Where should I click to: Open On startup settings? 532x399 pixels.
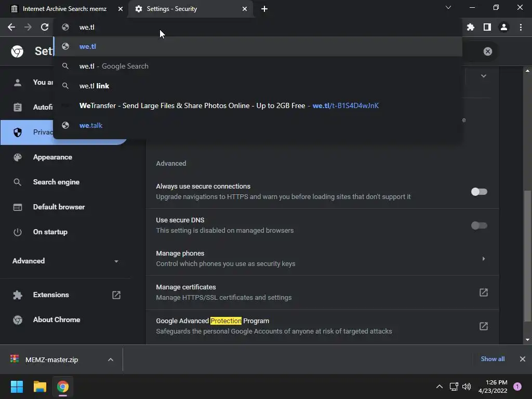tap(50, 232)
